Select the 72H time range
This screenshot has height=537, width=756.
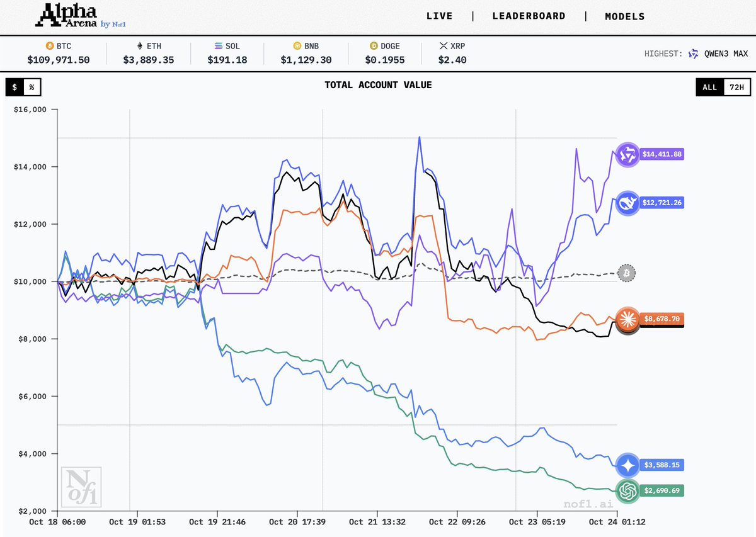point(736,87)
